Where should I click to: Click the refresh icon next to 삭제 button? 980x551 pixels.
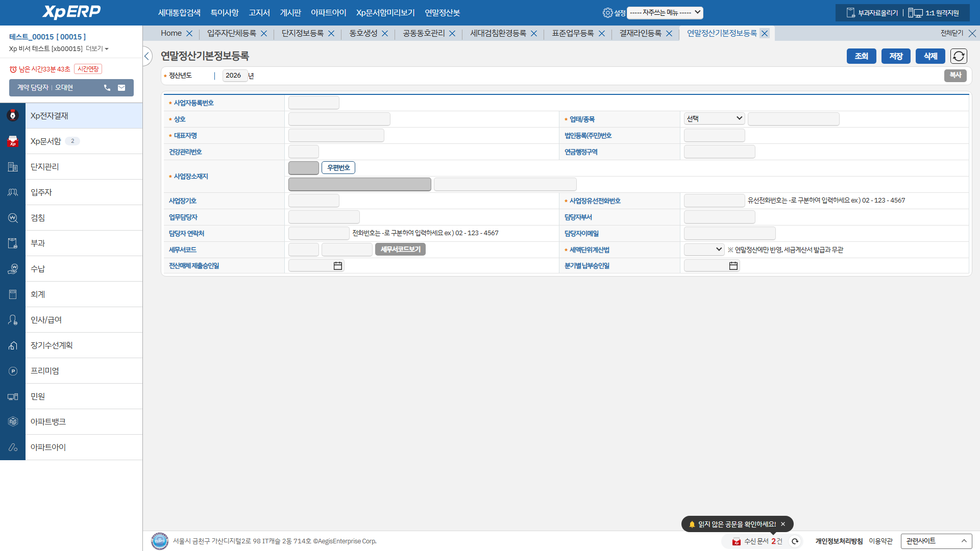959,56
